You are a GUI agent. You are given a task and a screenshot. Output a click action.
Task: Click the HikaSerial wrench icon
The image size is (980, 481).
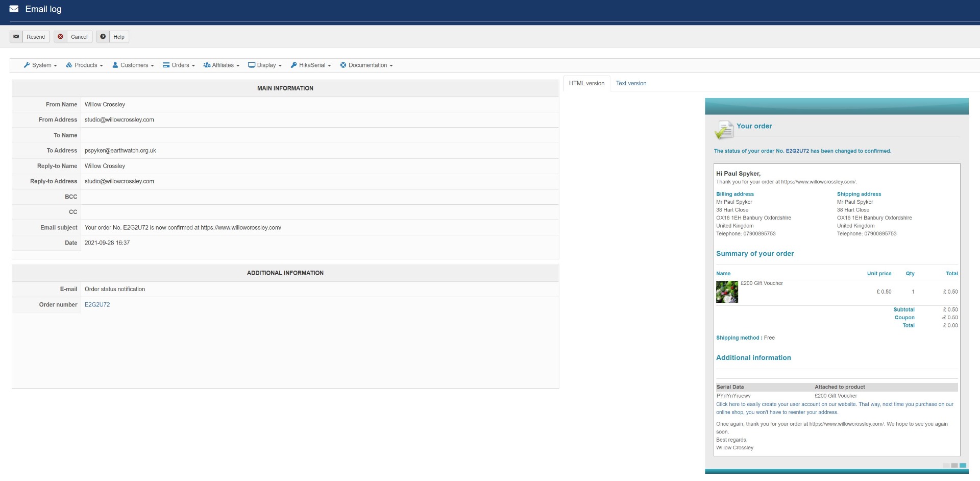pyautogui.click(x=293, y=65)
